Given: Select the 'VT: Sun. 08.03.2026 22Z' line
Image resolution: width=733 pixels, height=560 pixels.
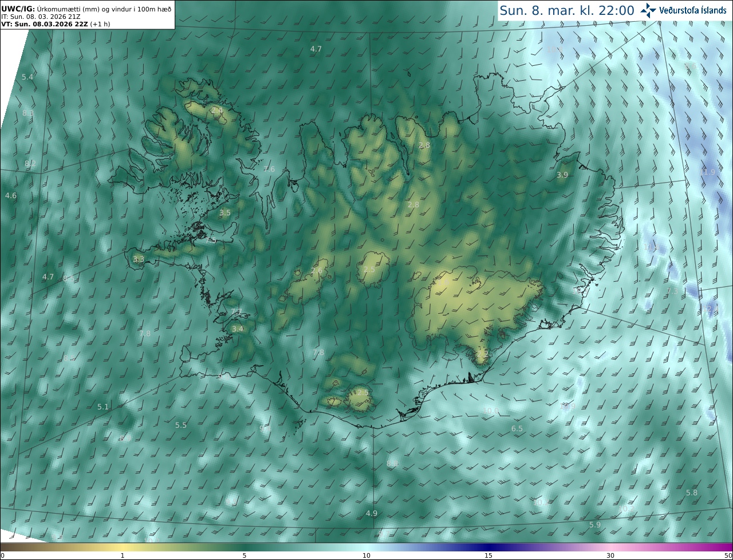Looking at the screenshot, I should 56,24.
